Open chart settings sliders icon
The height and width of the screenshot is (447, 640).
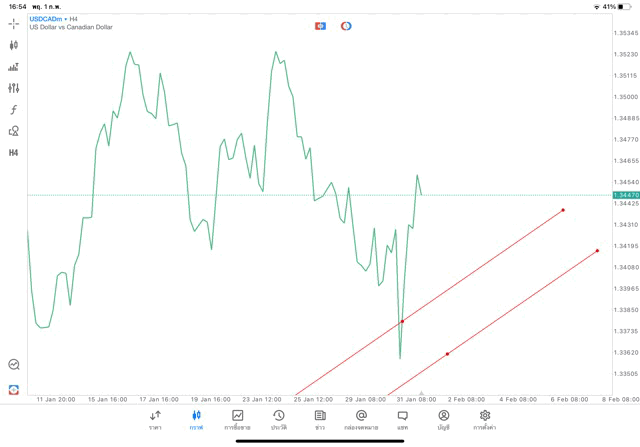pyautogui.click(x=14, y=88)
